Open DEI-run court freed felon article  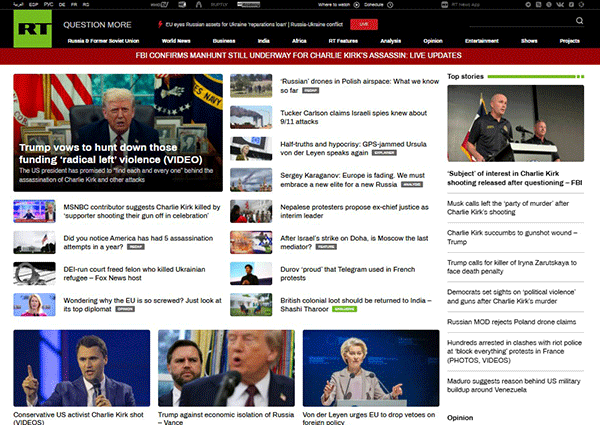pos(134,274)
